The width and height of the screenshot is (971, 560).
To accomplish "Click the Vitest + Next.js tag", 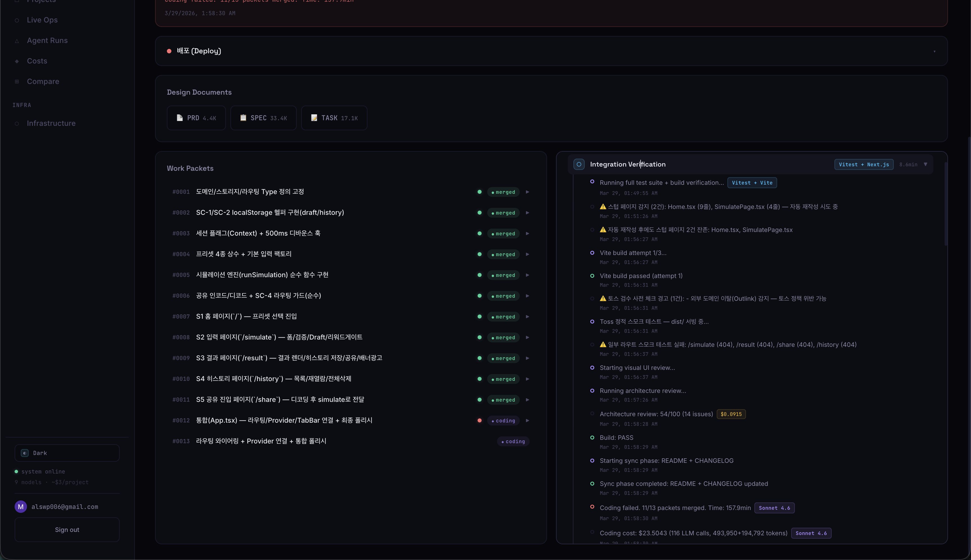I will 864,164.
